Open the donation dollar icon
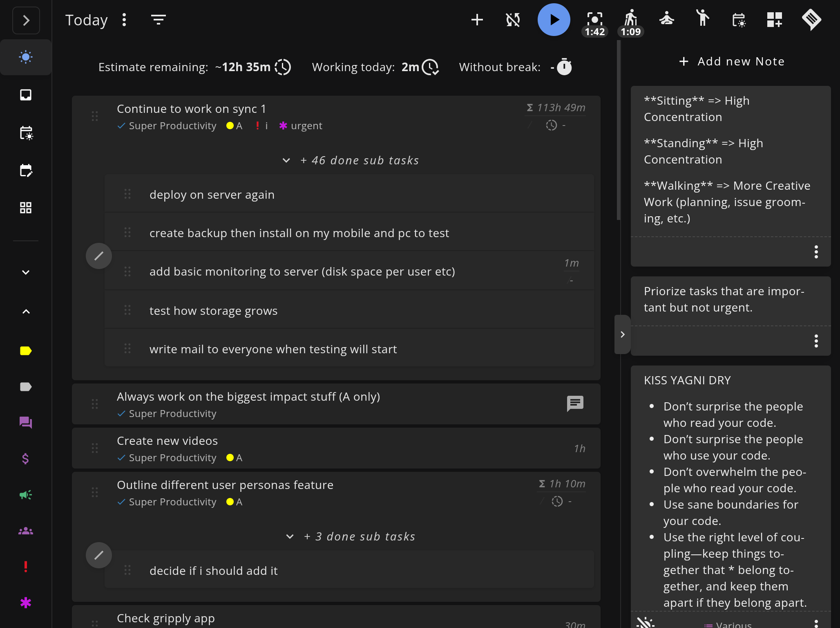This screenshot has width=840, height=628. pos(26,459)
